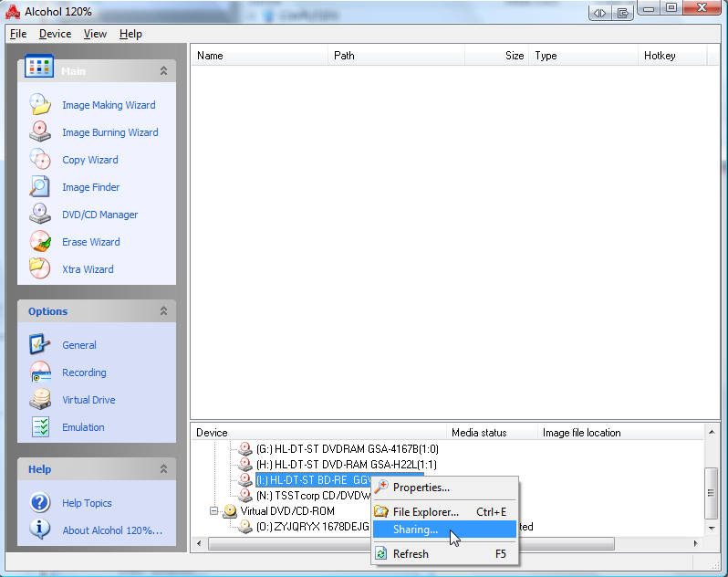Open Recording options link
Viewport: 728px width, 577px height.
coord(84,372)
